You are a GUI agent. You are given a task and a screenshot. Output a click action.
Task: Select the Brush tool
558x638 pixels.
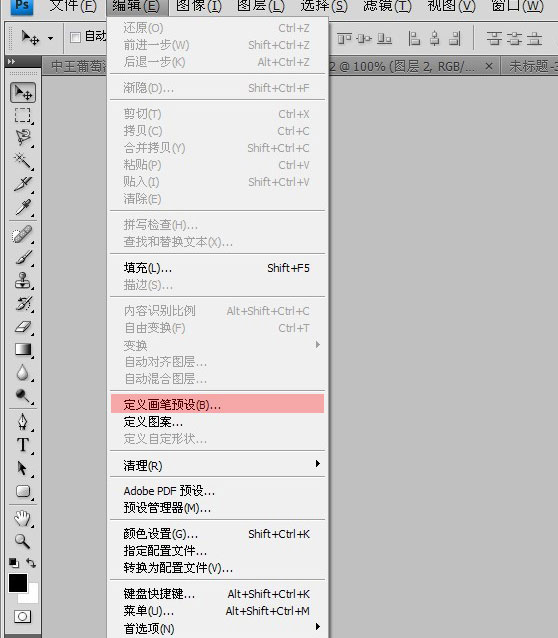(x=23, y=258)
